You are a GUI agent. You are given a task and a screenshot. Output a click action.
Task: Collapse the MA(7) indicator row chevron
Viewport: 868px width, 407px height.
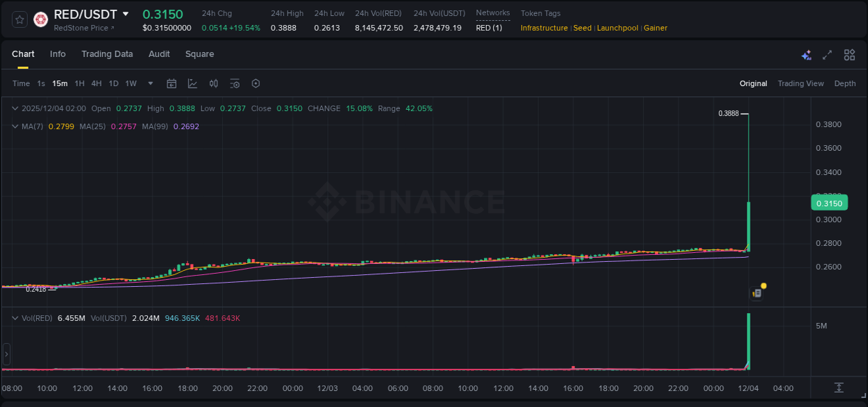pos(15,126)
